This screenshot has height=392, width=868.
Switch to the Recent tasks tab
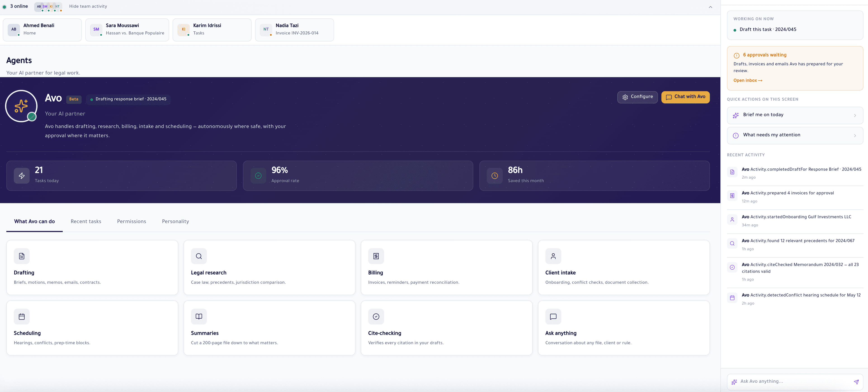(86, 222)
